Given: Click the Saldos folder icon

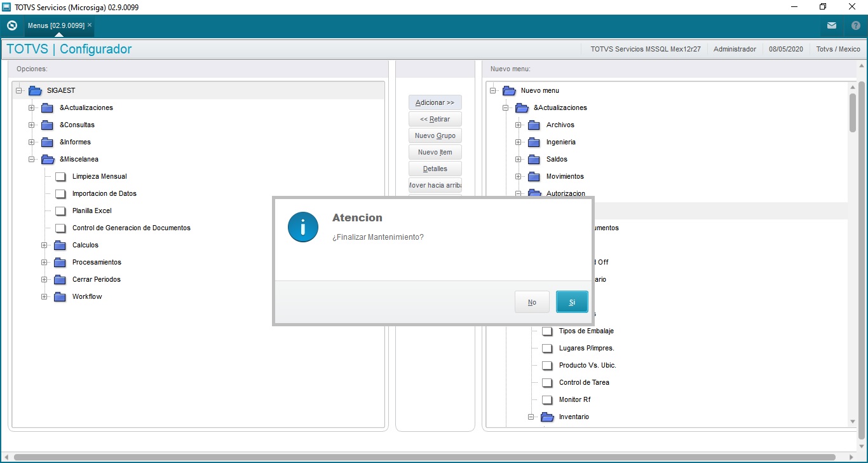Looking at the screenshot, I should [534, 159].
